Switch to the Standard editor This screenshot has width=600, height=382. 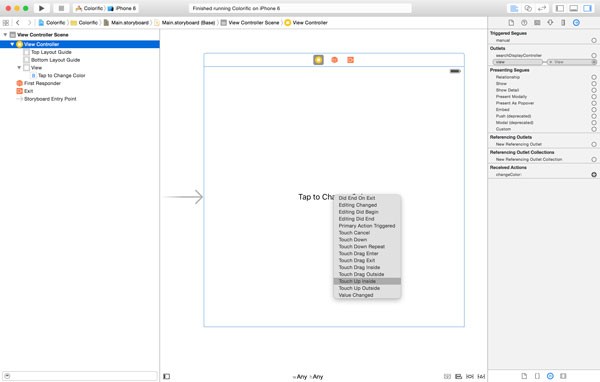click(514, 8)
